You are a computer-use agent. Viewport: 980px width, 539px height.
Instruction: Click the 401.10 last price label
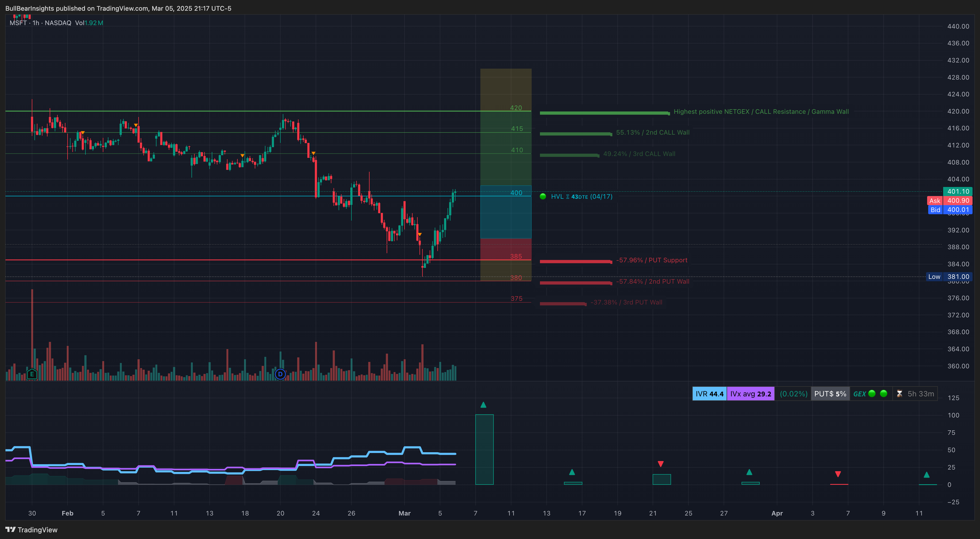[x=958, y=192]
